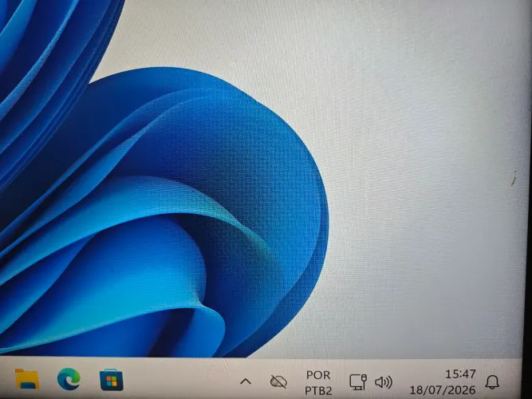This screenshot has height=399, width=532.
Task: Expand the hidden system tray icons
Action: pos(246,381)
